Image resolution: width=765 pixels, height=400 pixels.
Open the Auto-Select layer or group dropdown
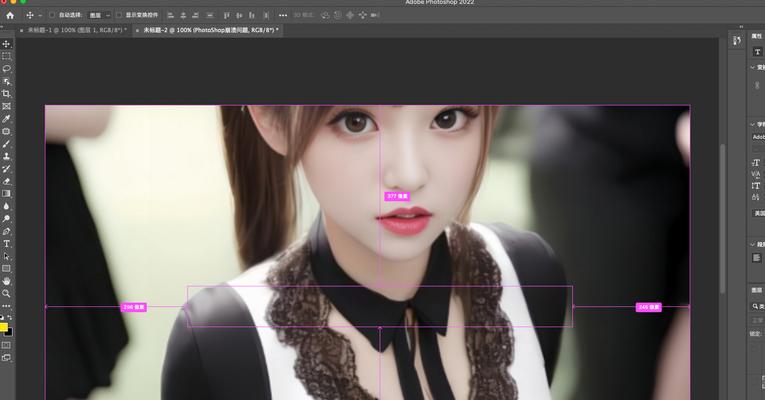click(100, 15)
